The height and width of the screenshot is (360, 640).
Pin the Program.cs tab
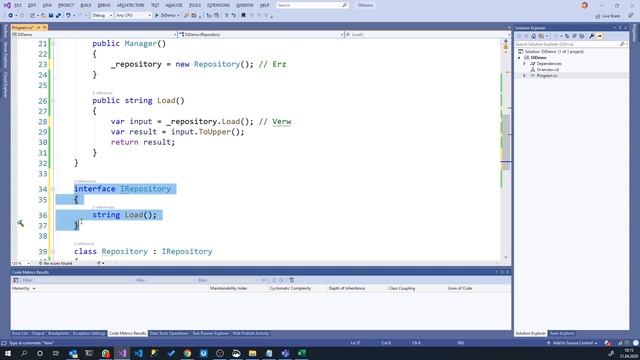coord(39,27)
